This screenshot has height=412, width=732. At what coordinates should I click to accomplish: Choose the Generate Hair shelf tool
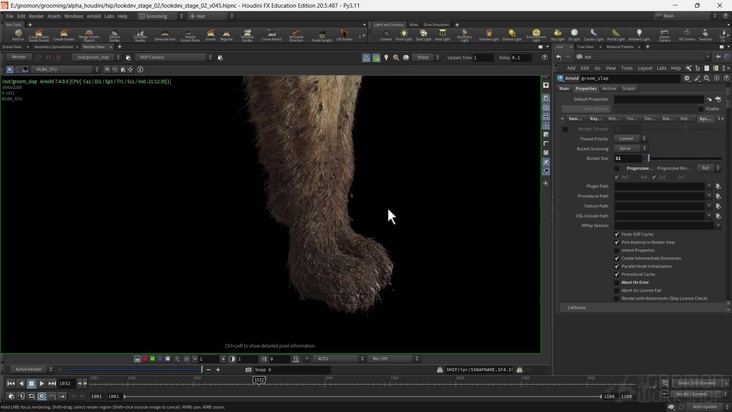165,35
